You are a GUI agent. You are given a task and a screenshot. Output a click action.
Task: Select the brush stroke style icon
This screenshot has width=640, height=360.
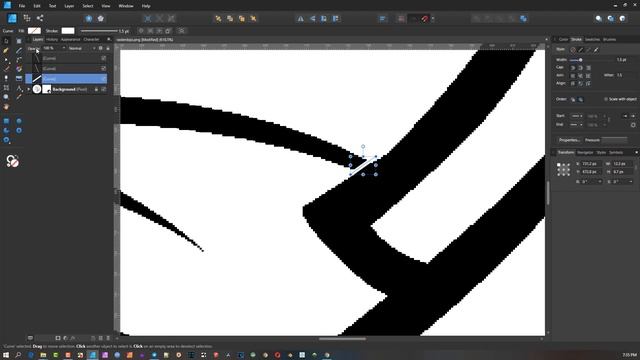coord(596,50)
